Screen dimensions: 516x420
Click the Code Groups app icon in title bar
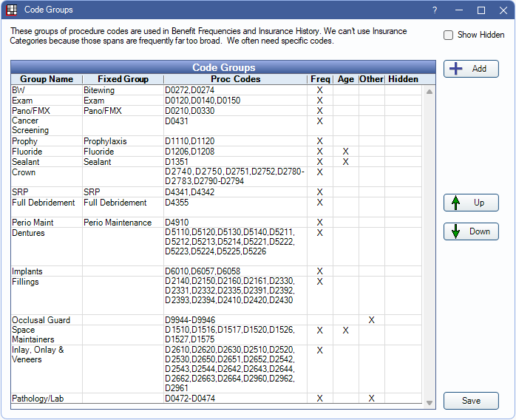coord(11,10)
